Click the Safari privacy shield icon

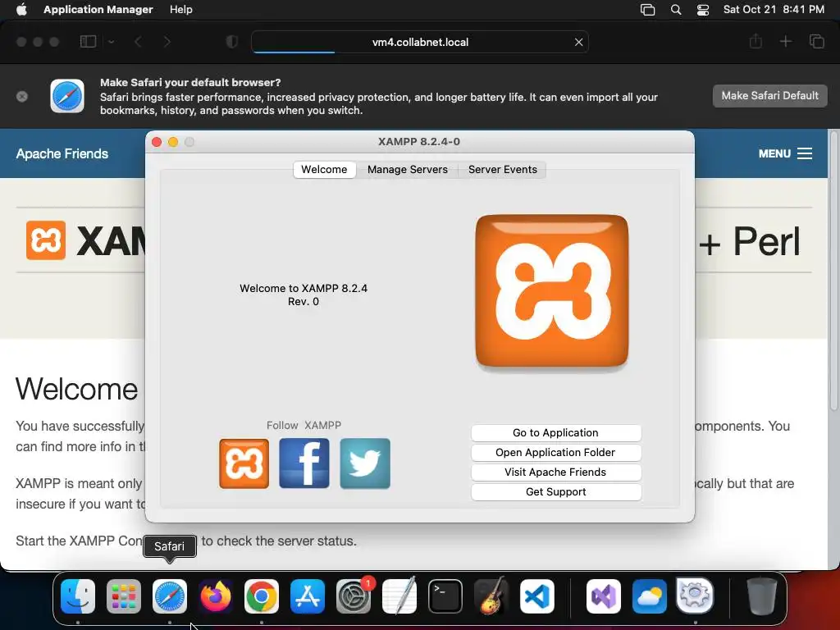(x=232, y=42)
